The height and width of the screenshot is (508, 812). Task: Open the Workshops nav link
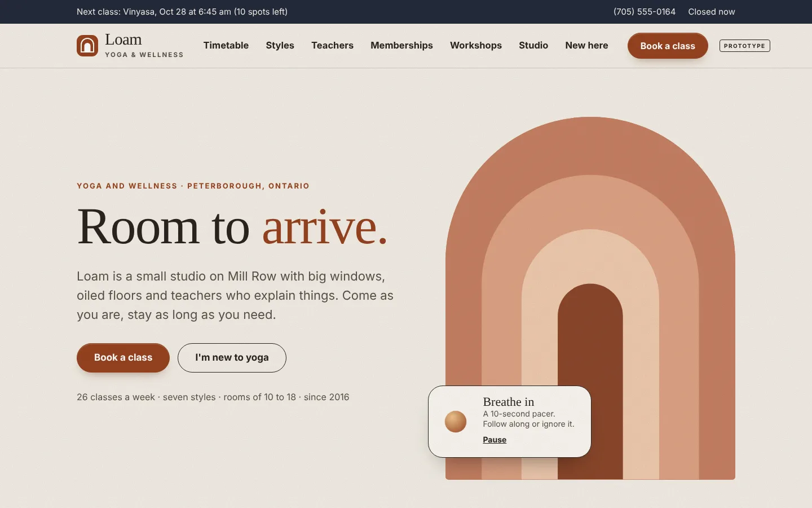coord(476,45)
